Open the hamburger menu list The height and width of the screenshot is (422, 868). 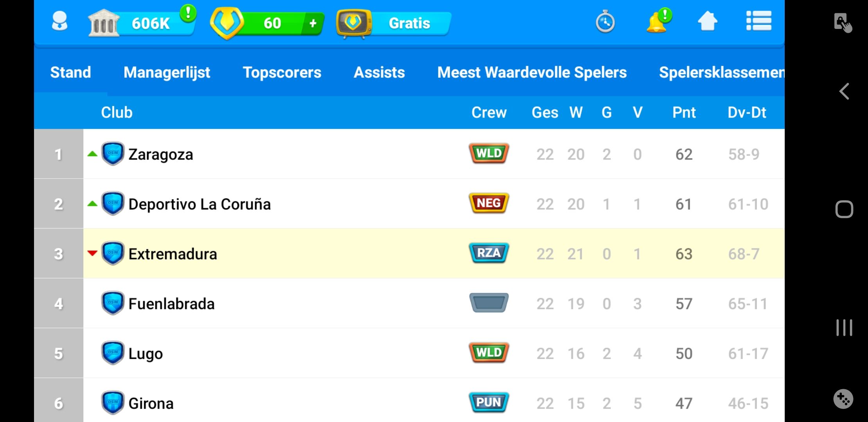pyautogui.click(x=759, y=21)
